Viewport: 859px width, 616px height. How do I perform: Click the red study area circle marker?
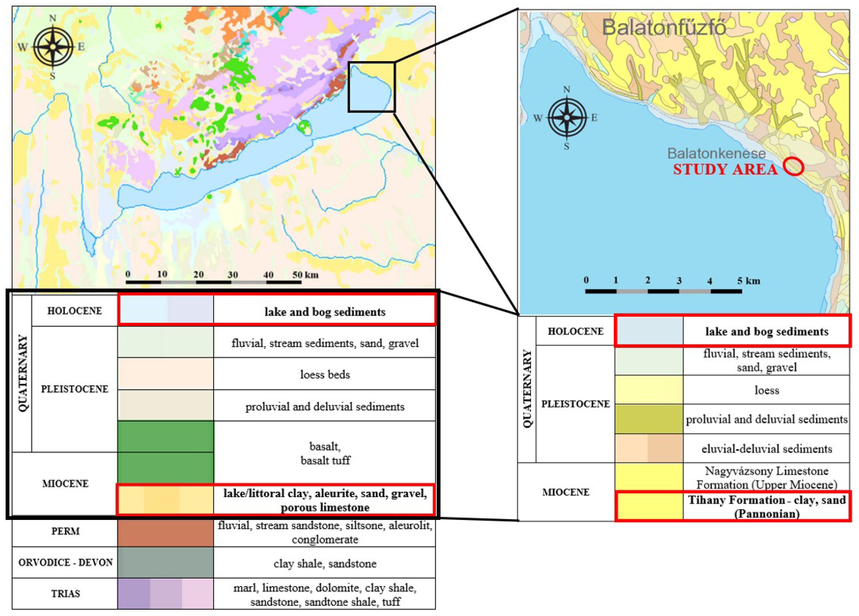click(794, 166)
